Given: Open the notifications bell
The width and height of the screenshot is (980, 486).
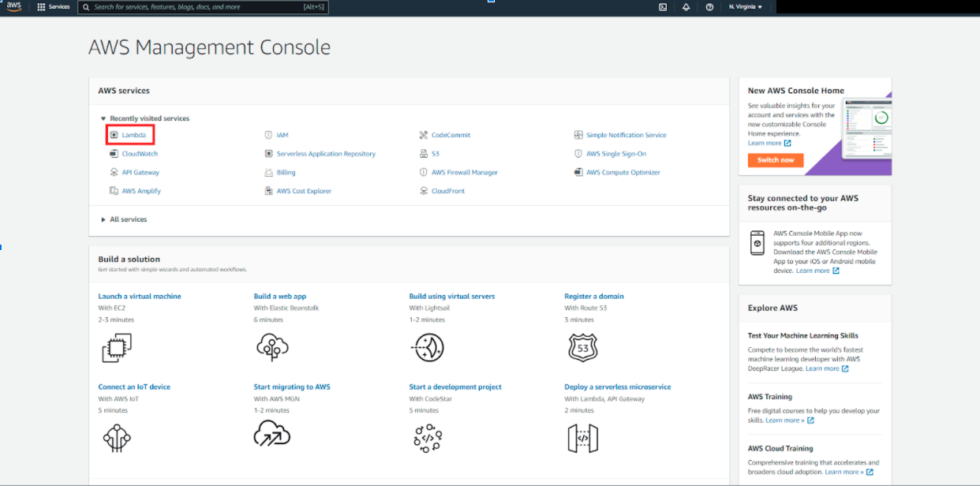Looking at the screenshot, I should pos(686,7).
